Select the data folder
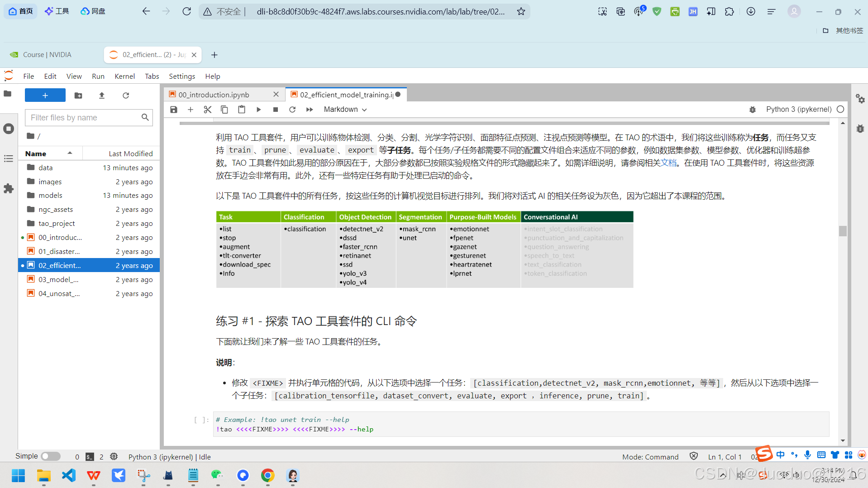 tap(89, 167)
